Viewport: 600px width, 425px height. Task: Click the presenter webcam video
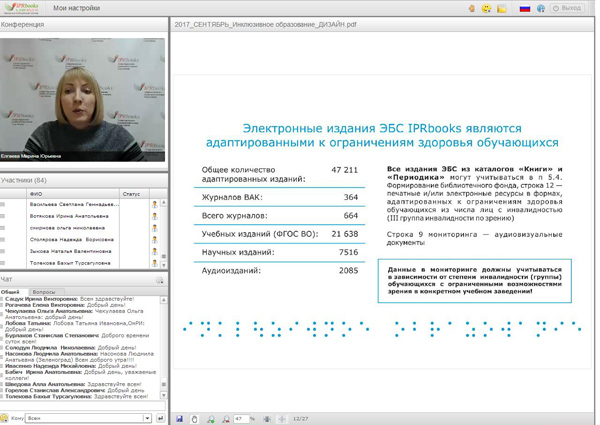tap(82, 99)
